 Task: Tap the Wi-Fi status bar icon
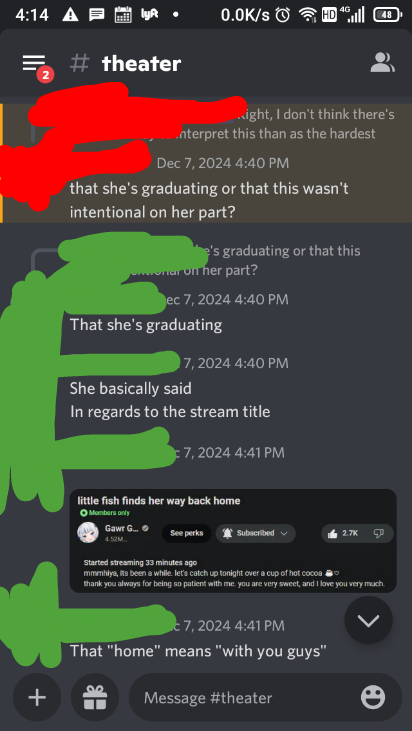(308, 15)
